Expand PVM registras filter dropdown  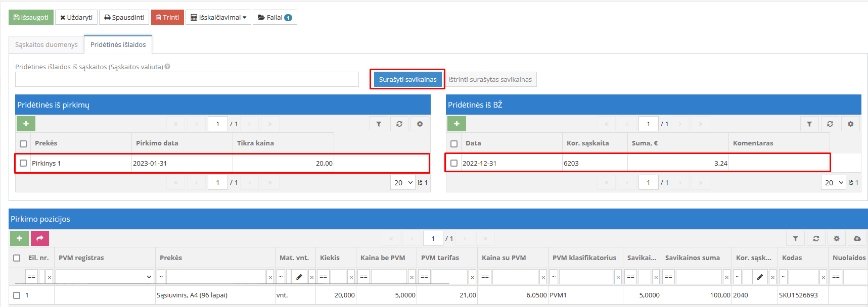105,277
